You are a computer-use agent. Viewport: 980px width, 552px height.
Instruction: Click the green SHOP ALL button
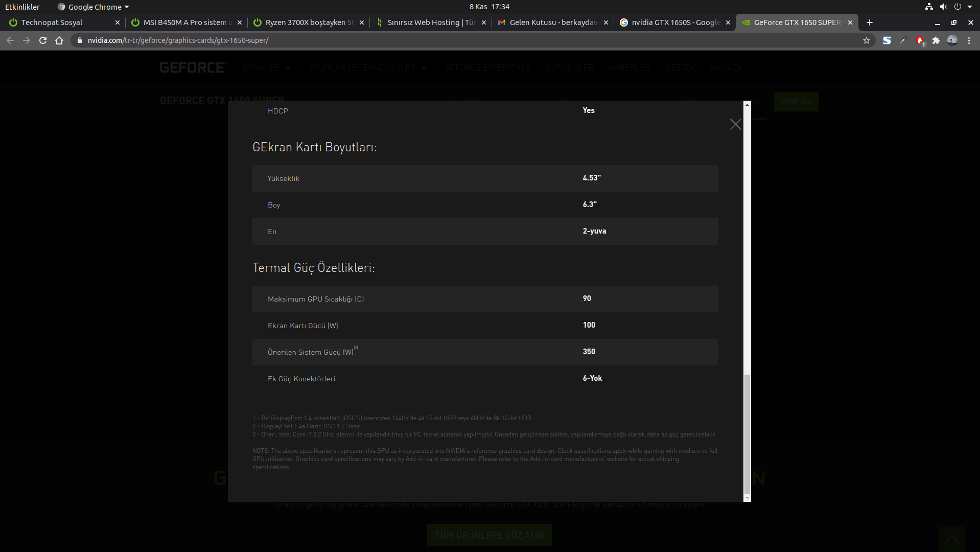(x=796, y=101)
